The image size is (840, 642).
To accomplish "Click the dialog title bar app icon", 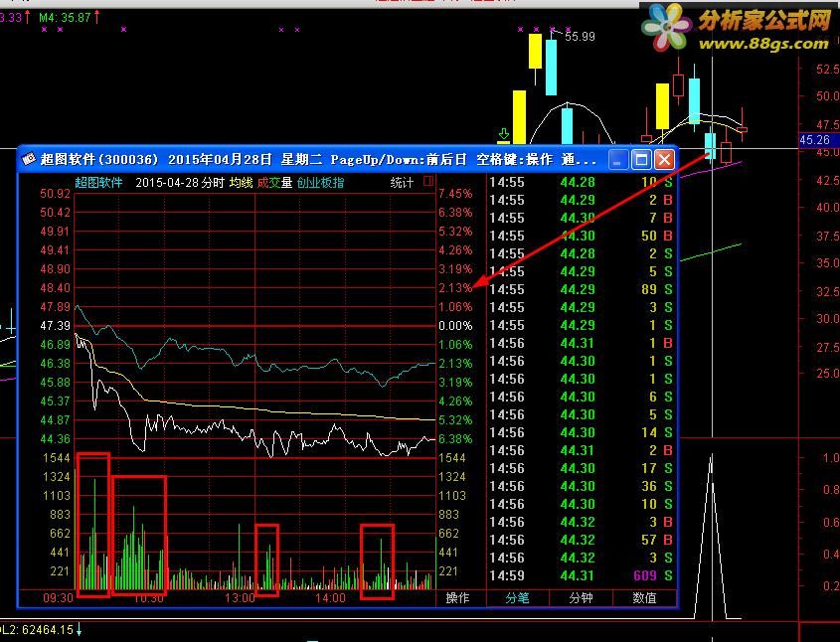I will coord(29,159).
